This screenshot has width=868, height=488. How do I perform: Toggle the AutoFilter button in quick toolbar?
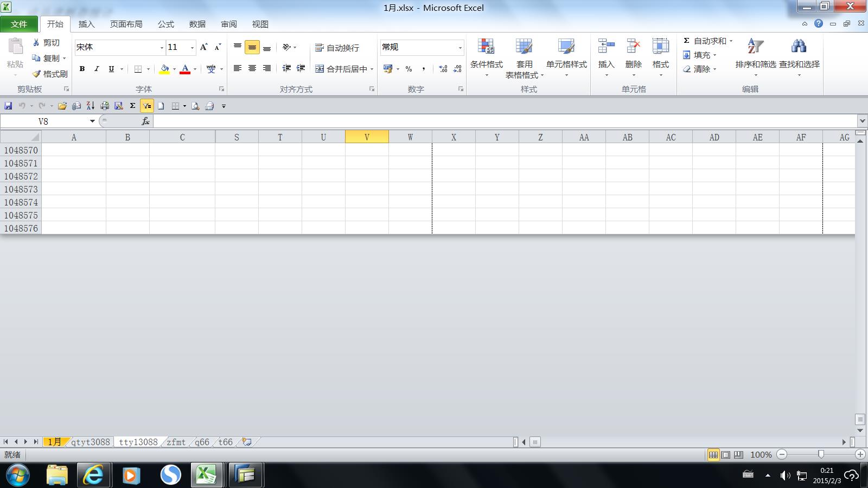coord(146,106)
